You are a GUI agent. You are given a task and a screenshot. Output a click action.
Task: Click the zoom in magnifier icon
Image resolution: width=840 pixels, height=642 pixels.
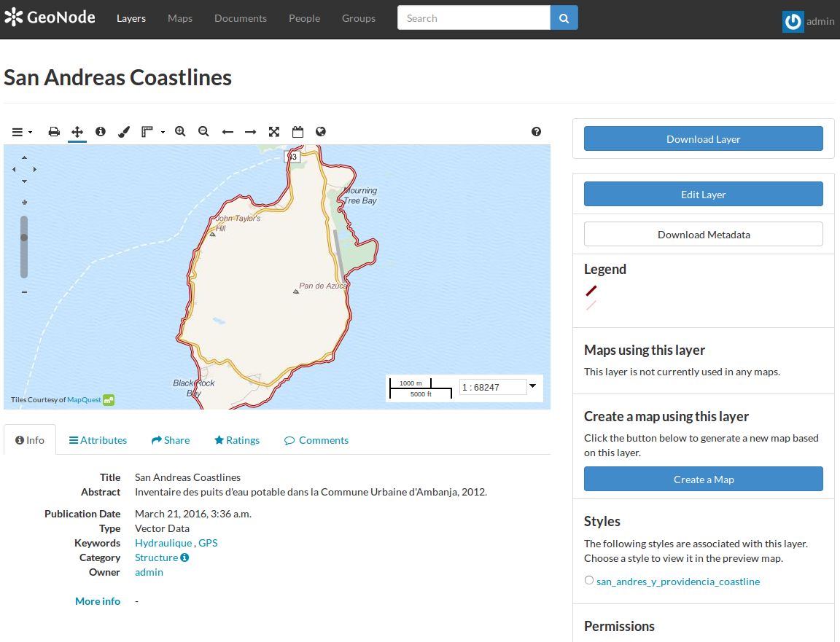(x=180, y=132)
